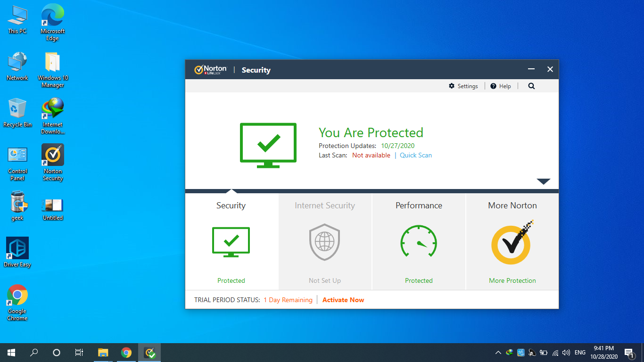Open taskbar search magnifier

(34, 353)
